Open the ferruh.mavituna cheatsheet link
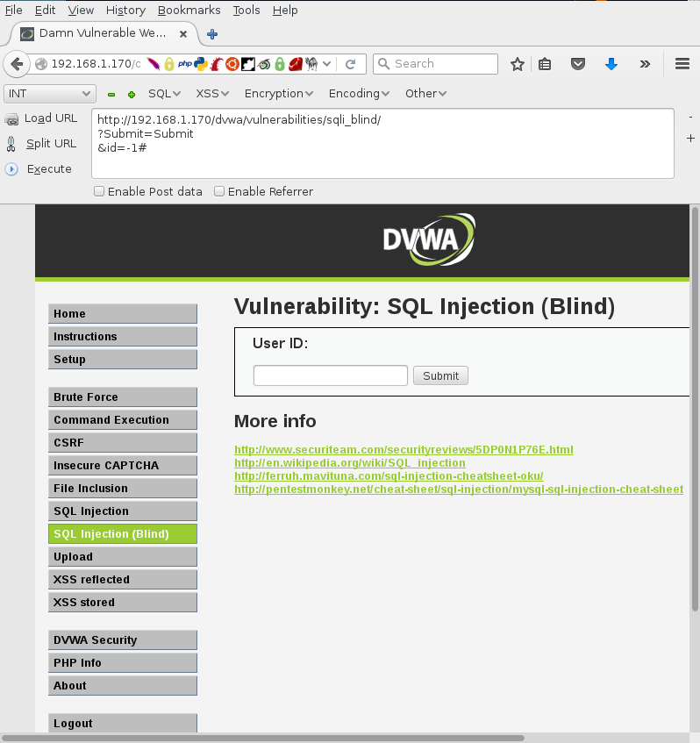 (389, 475)
